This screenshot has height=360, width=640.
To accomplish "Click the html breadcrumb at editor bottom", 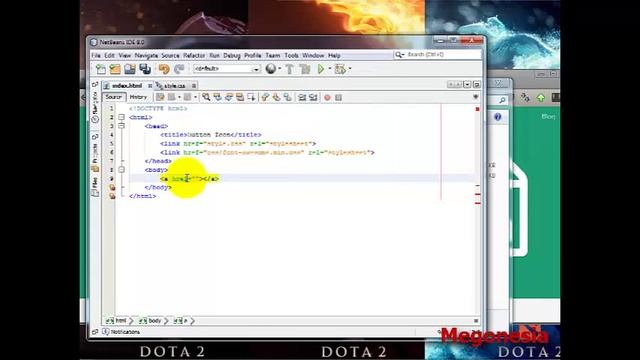I will tap(117, 321).
